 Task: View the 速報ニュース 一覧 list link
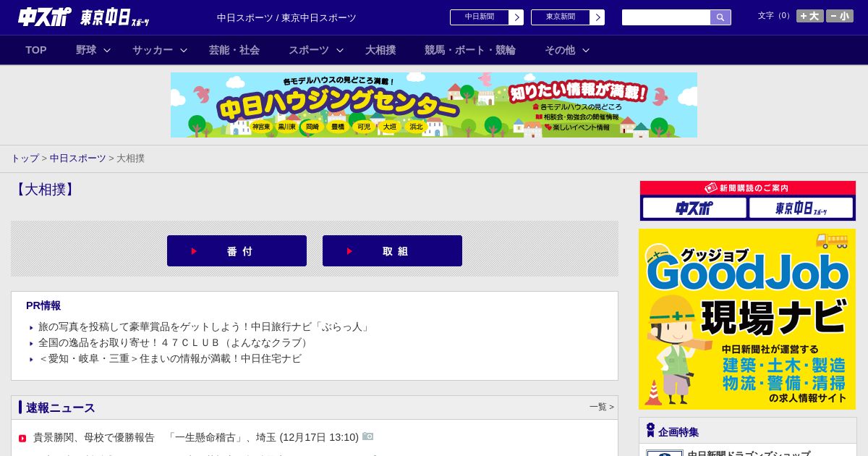point(602,407)
